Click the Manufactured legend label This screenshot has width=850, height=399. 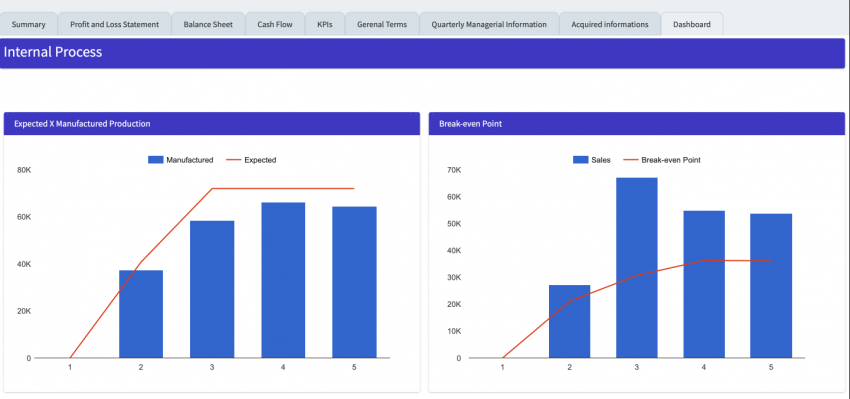click(x=190, y=160)
